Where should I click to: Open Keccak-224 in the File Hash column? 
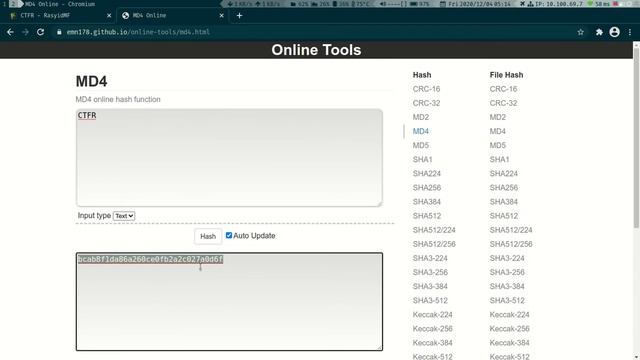click(509, 314)
